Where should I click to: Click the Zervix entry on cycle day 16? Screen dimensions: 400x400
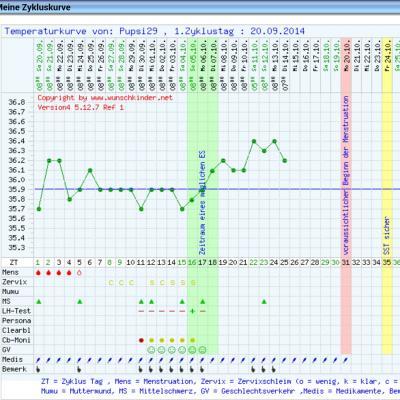coord(193,283)
